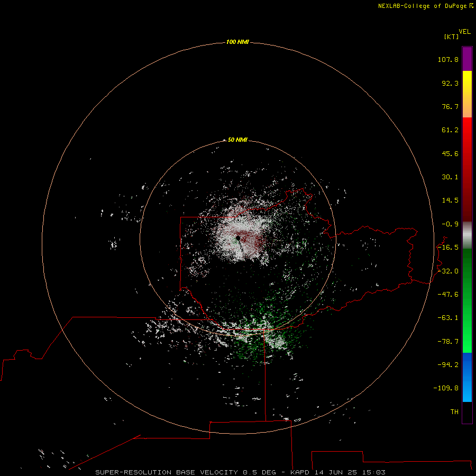
Task: Click the 100 NMI range ring label
Action: 237,42
